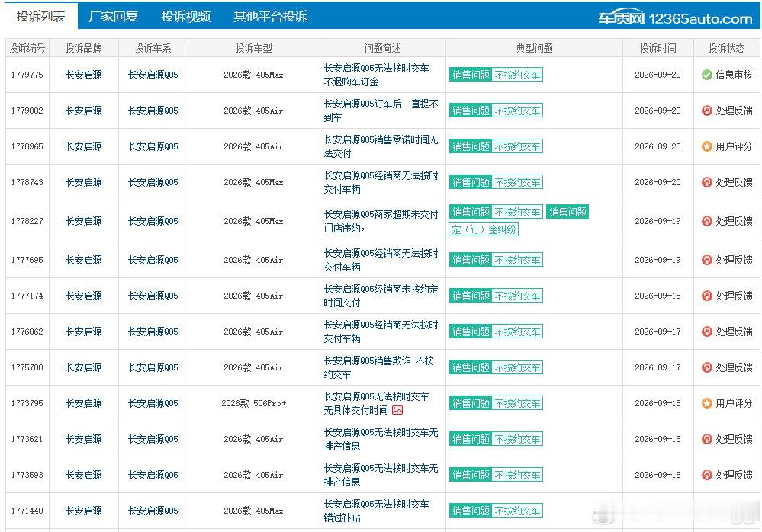762x532 pixels.
Task: Click '2026款 405Max' in row 1778743
Action: [x=254, y=182]
